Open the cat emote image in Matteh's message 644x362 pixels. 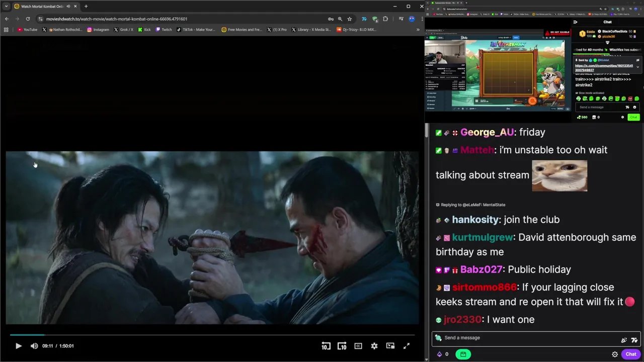point(559,175)
